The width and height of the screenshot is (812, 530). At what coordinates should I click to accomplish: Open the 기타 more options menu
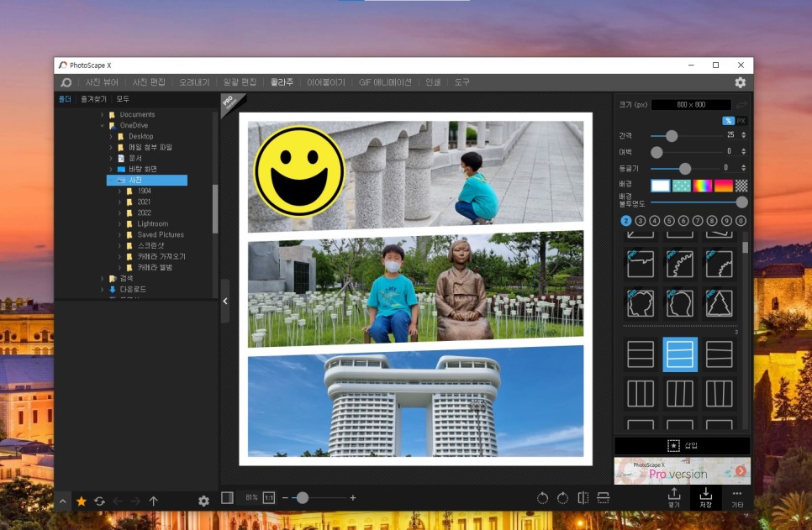pyautogui.click(x=737, y=497)
